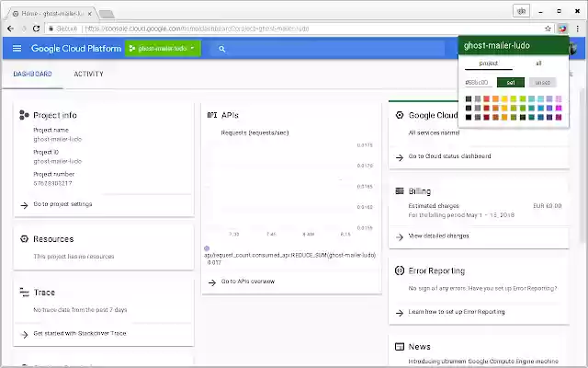Click Go to Cloud status dashboard link
The width and height of the screenshot is (588, 368).
pos(449,156)
